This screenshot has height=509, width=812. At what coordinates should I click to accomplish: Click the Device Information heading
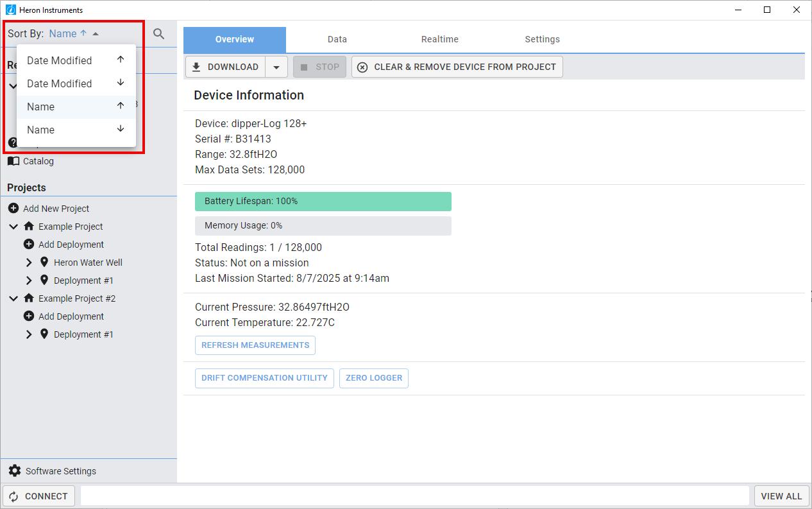(x=249, y=95)
